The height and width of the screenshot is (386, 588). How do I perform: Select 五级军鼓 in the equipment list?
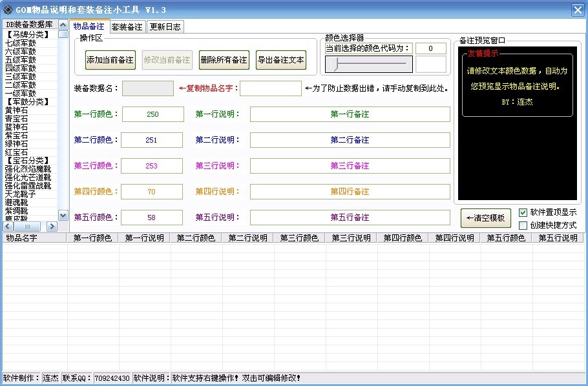coord(21,60)
